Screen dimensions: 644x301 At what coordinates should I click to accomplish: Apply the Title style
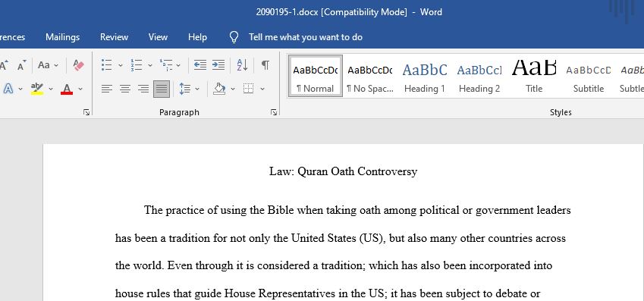(x=534, y=77)
